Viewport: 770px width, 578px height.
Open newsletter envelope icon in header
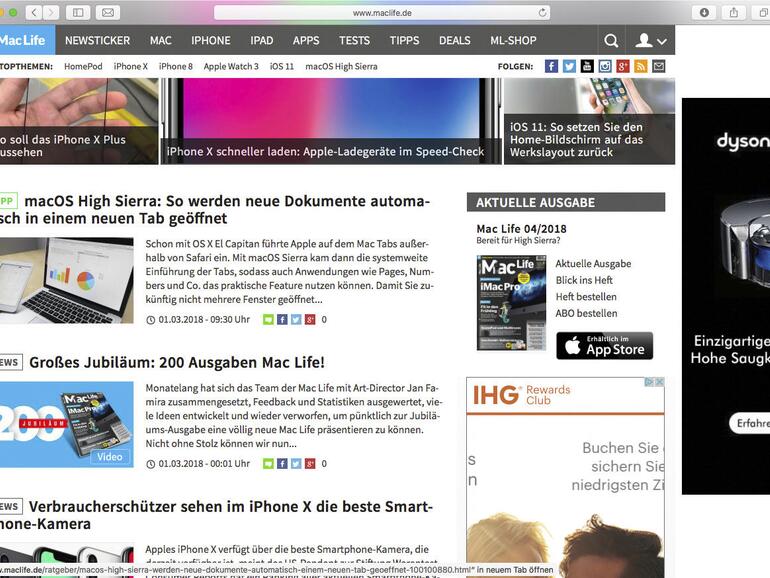coord(659,66)
